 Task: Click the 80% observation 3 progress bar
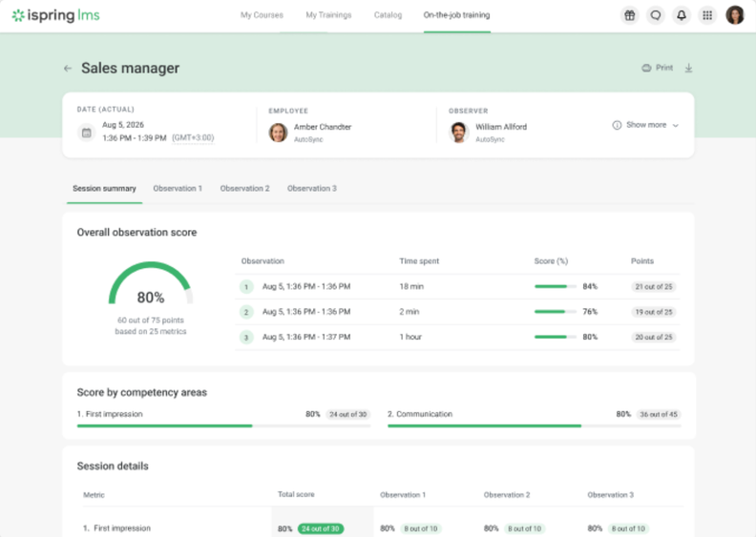coord(555,337)
